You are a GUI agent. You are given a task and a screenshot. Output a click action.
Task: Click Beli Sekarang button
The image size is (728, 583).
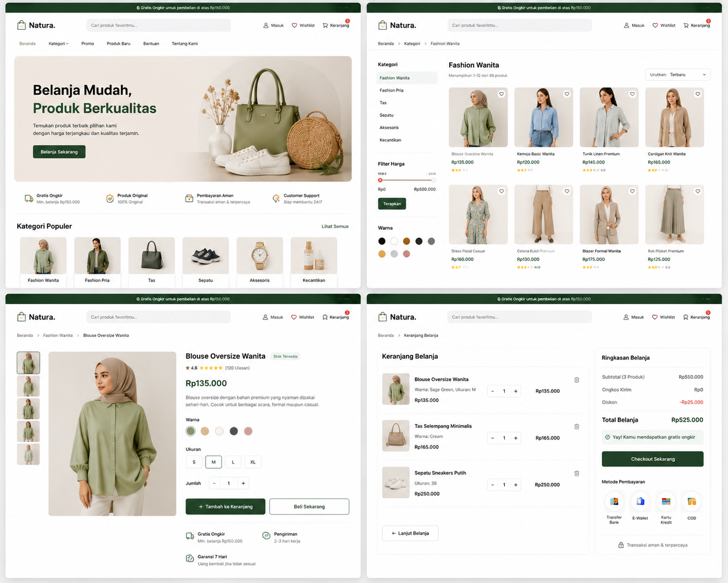pyautogui.click(x=309, y=507)
